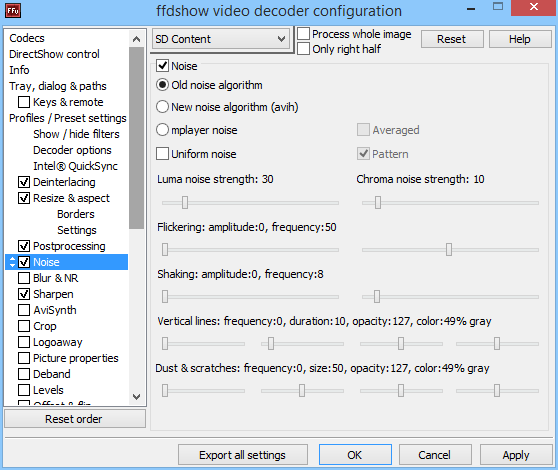
Task: Check Process whole image option
Action: [303, 34]
